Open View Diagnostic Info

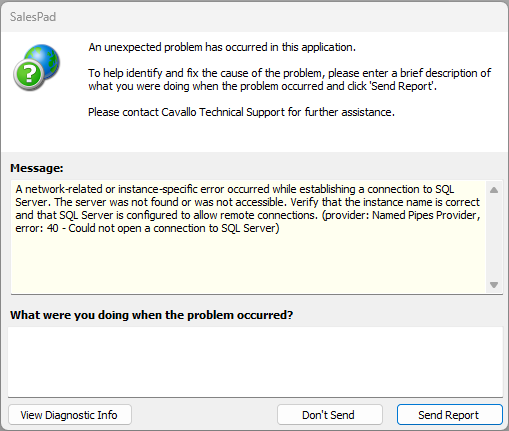70,415
